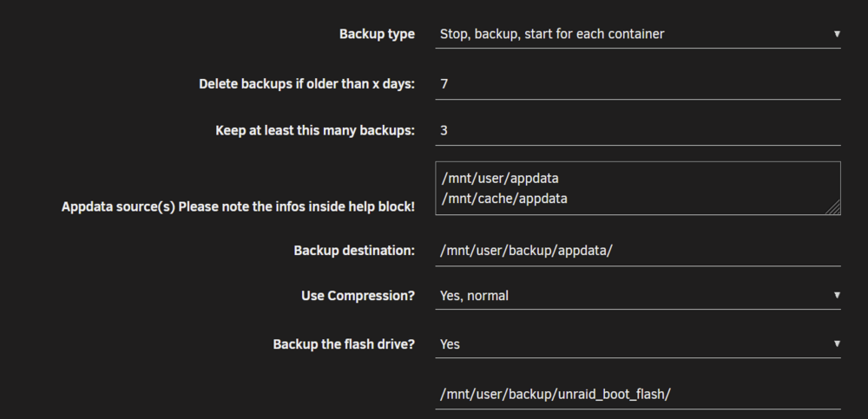
Task: Click the Backup type label
Action: coord(377,35)
